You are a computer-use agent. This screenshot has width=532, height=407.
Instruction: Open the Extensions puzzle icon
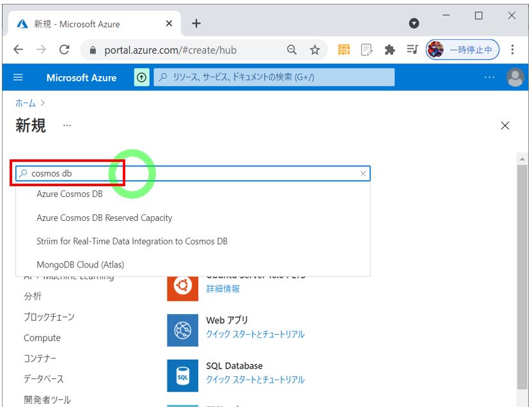pyautogui.click(x=389, y=50)
